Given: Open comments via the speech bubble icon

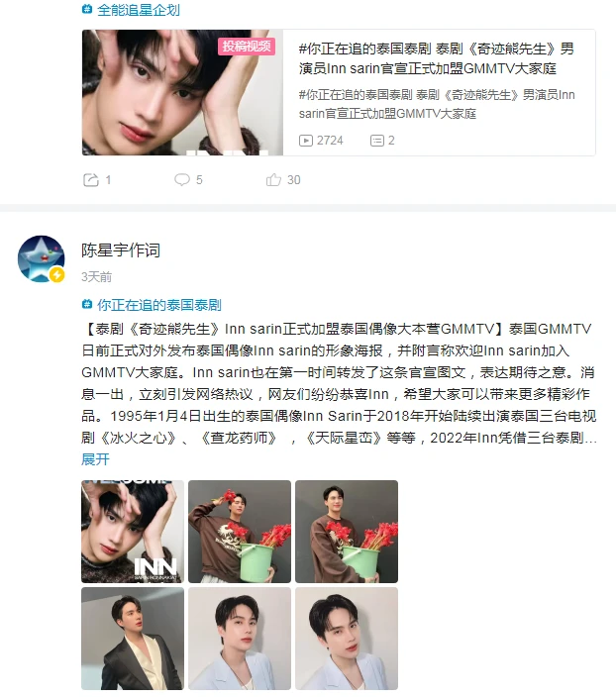Looking at the screenshot, I should 181,180.
